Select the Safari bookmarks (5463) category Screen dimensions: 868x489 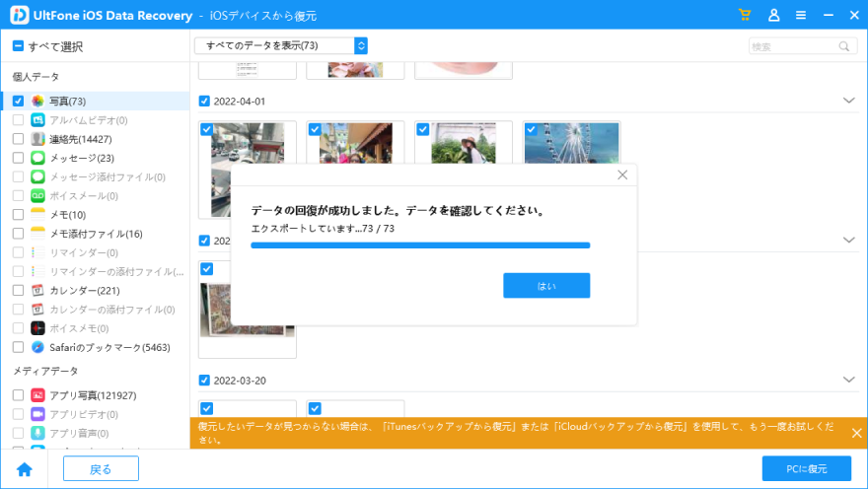click(x=95, y=347)
